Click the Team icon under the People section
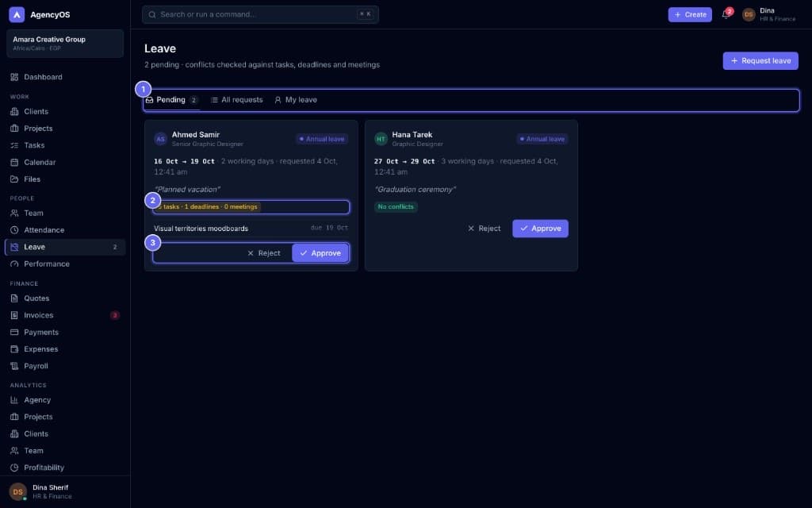Screen dimensions: 812x508 (14, 213)
